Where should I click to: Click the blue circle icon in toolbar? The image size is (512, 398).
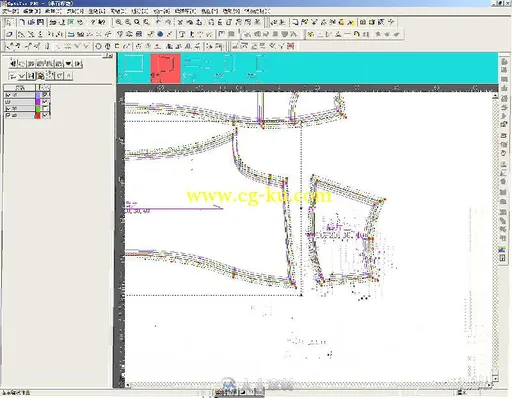(160, 34)
